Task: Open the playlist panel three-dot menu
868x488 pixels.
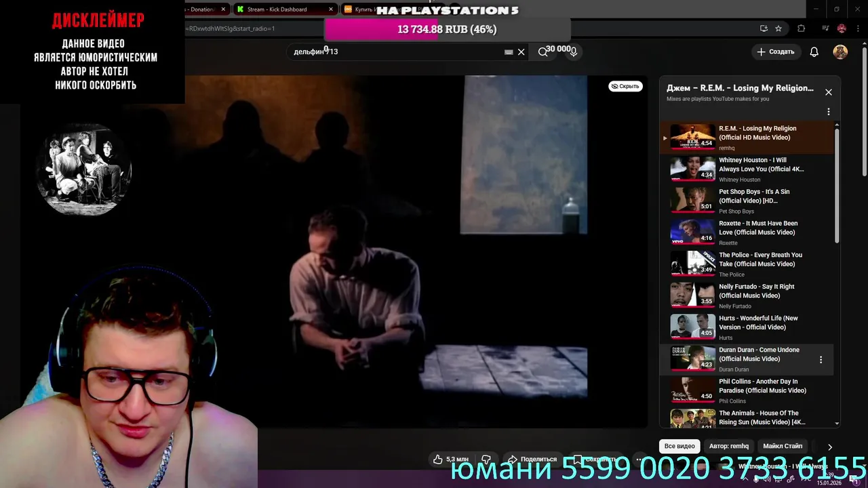Action: click(x=828, y=112)
